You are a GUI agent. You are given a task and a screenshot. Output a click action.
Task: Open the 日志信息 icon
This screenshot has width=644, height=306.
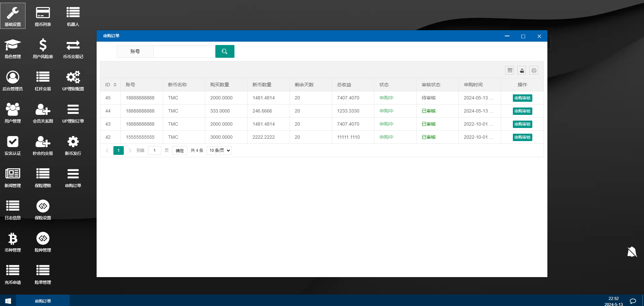click(13, 209)
